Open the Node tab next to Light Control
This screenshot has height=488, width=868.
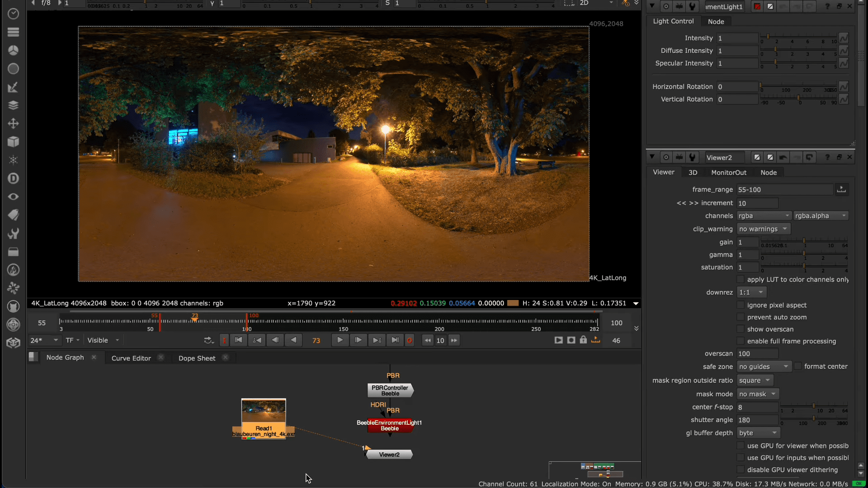click(x=716, y=21)
